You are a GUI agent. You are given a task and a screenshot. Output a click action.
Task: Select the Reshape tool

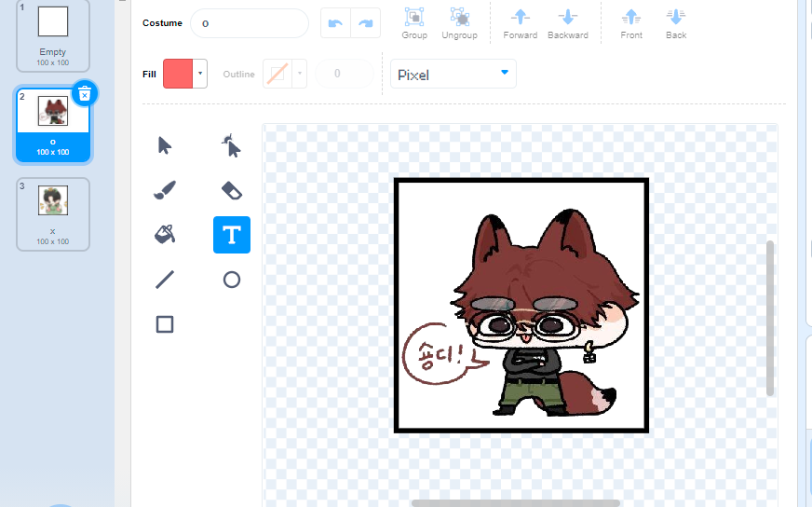point(232,145)
